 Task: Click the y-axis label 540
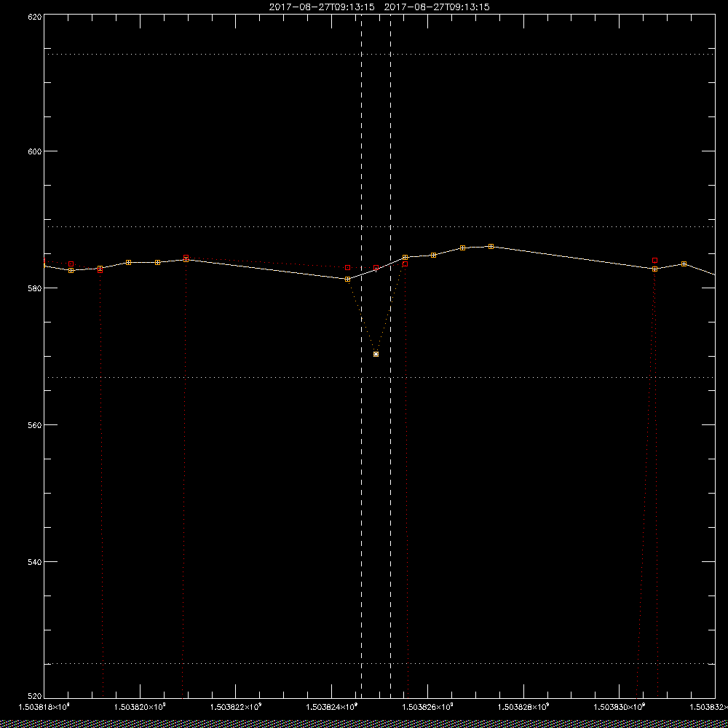pos(35,562)
